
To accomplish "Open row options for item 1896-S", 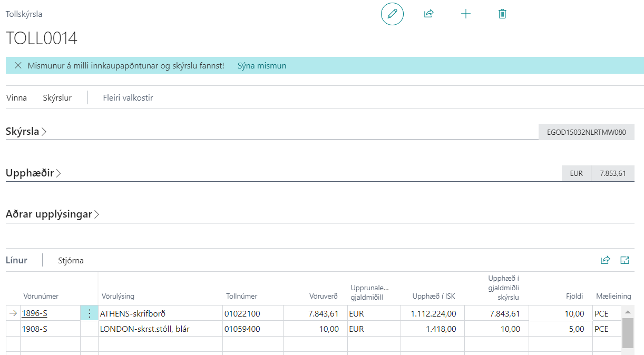I will pyautogui.click(x=89, y=314).
